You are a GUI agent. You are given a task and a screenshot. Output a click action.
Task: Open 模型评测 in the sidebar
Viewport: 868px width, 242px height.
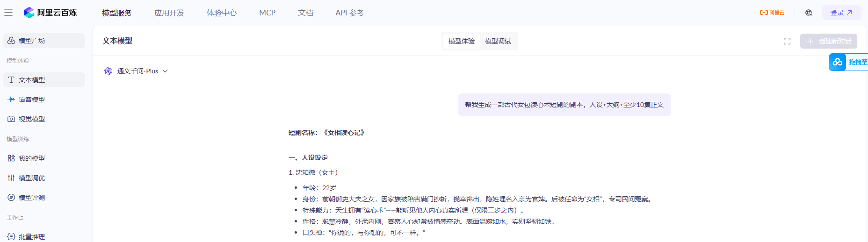coord(44,198)
